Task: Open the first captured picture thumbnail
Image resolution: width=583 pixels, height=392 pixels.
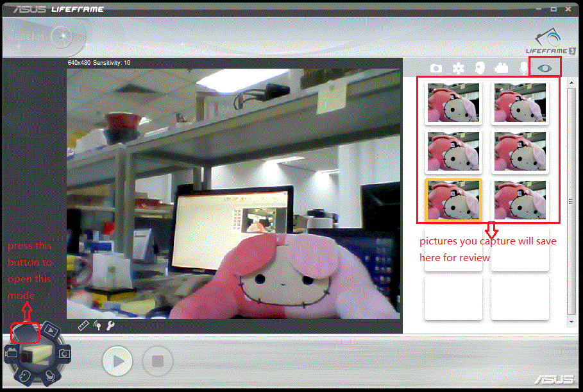Action: [453, 104]
